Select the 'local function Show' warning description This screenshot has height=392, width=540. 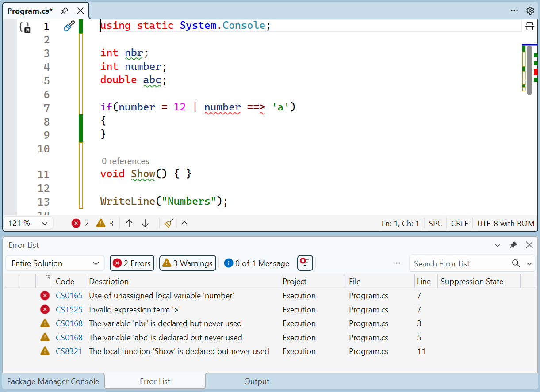pyautogui.click(x=179, y=351)
